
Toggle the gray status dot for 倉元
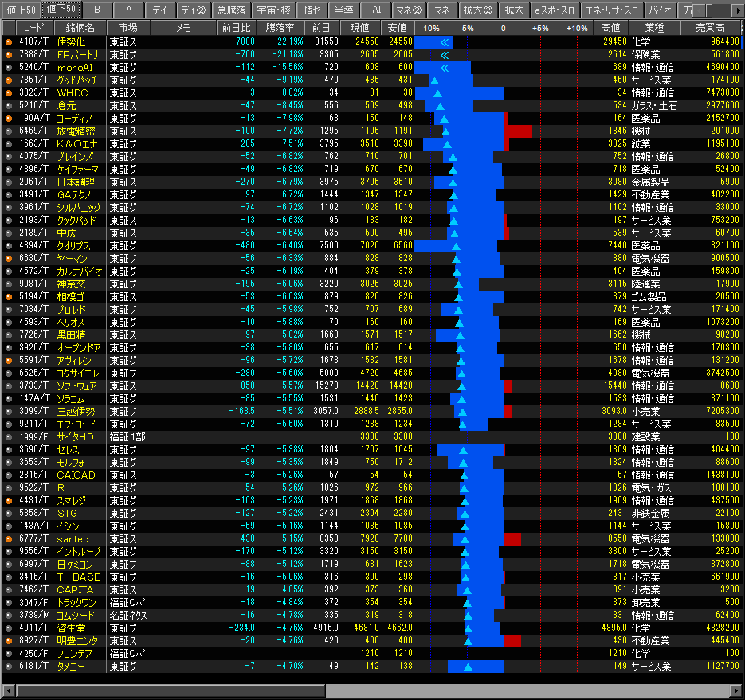click(9, 105)
